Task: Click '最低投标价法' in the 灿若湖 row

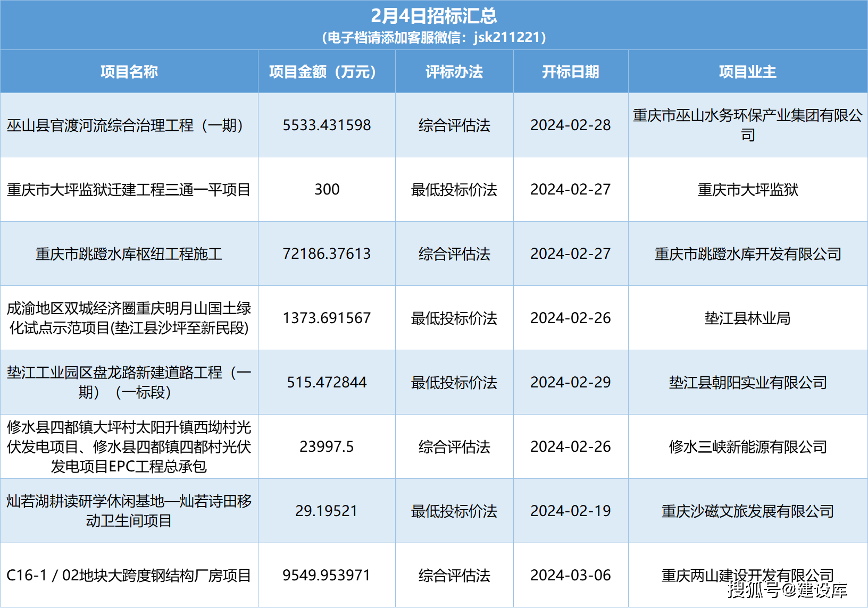Action: [454, 511]
